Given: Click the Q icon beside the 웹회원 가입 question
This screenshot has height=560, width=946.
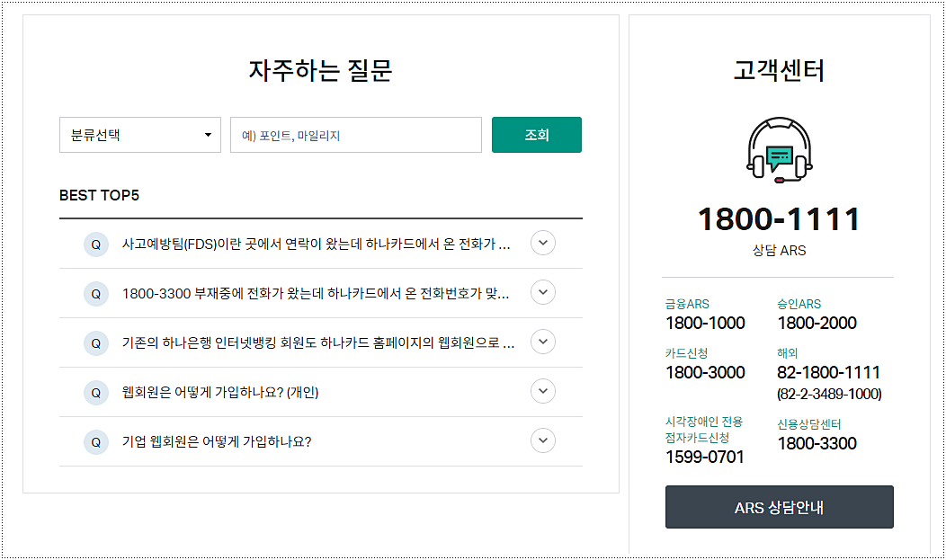Looking at the screenshot, I should pyautogui.click(x=96, y=391).
